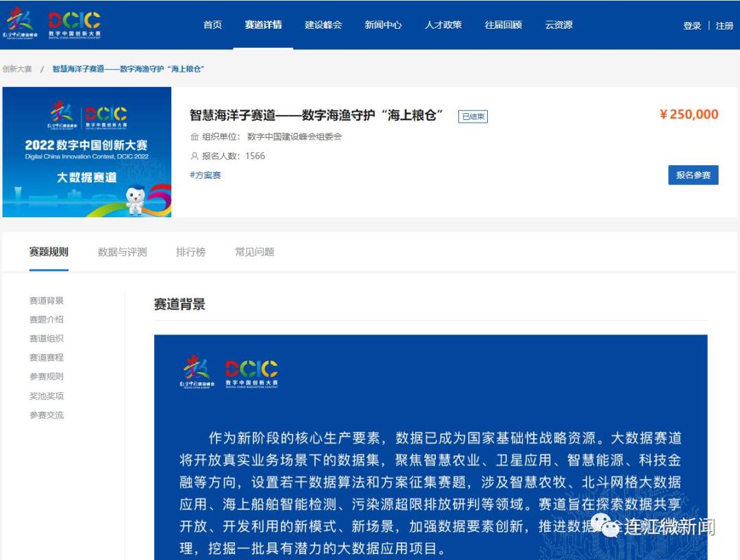
Task: Click the organizer building icon beside 组织单位
Action: 195,137
